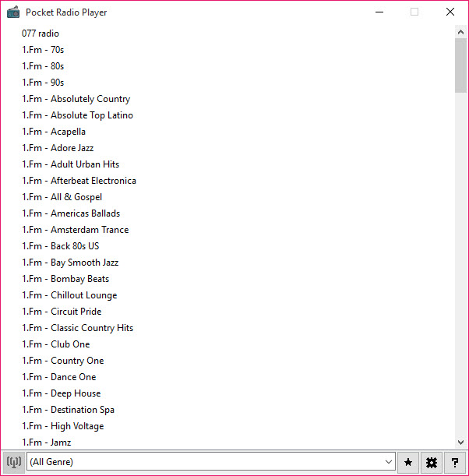Image resolution: width=469 pixels, height=476 pixels.
Task: Select 1.Fm - Dance One
Action: point(59,377)
